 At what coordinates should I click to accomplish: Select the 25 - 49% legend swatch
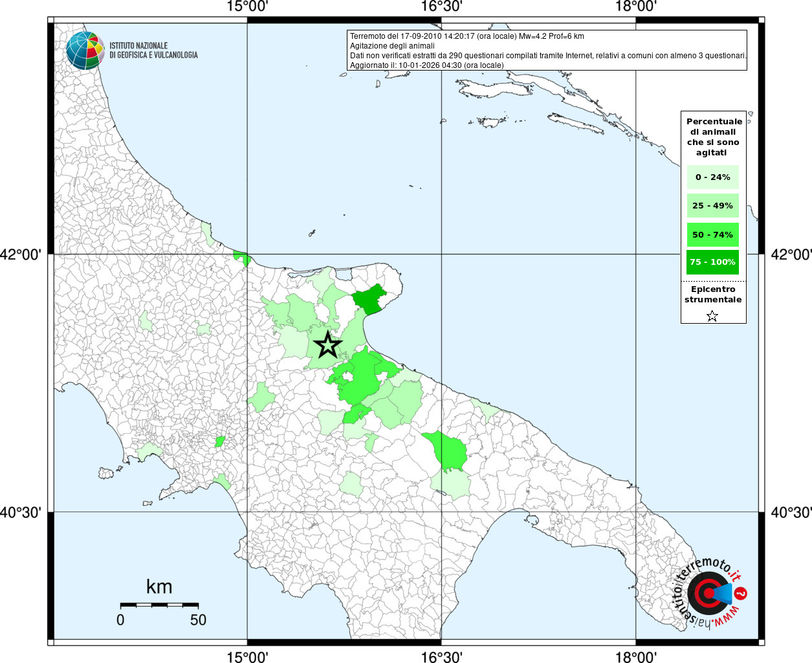pos(712,205)
